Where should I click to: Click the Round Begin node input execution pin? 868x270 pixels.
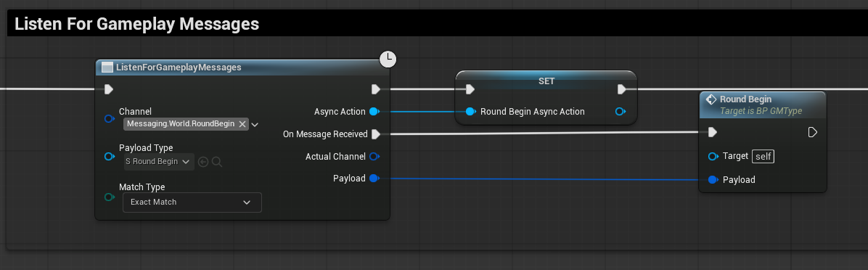coord(713,132)
